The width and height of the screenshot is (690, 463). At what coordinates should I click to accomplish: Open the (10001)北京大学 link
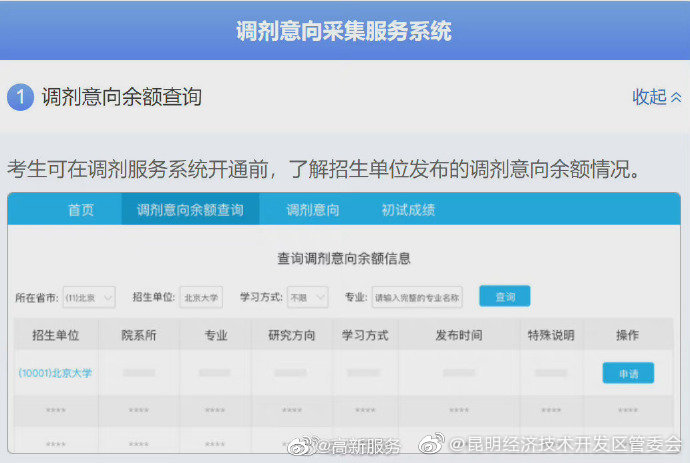pyautogui.click(x=55, y=373)
